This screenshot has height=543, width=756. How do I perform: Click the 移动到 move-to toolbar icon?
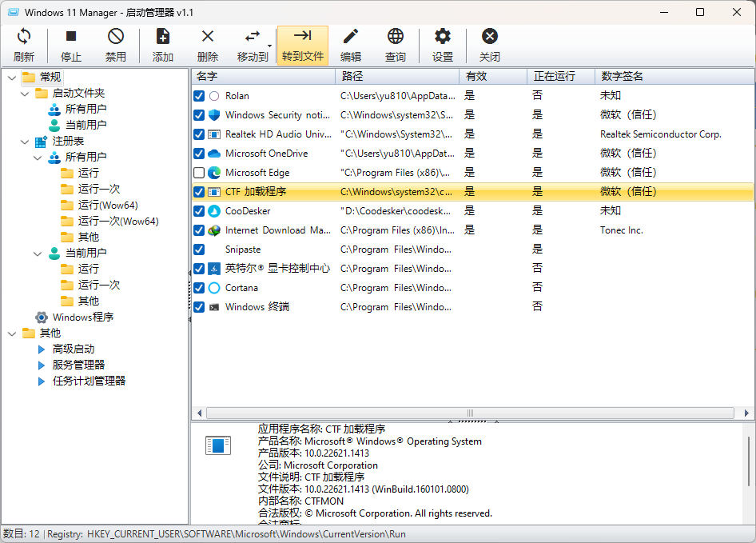[252, 36]
